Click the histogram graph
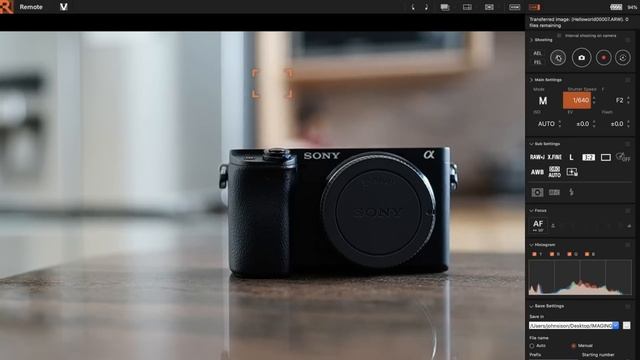This screenshot has height=360, width=640. coord(580,277)
